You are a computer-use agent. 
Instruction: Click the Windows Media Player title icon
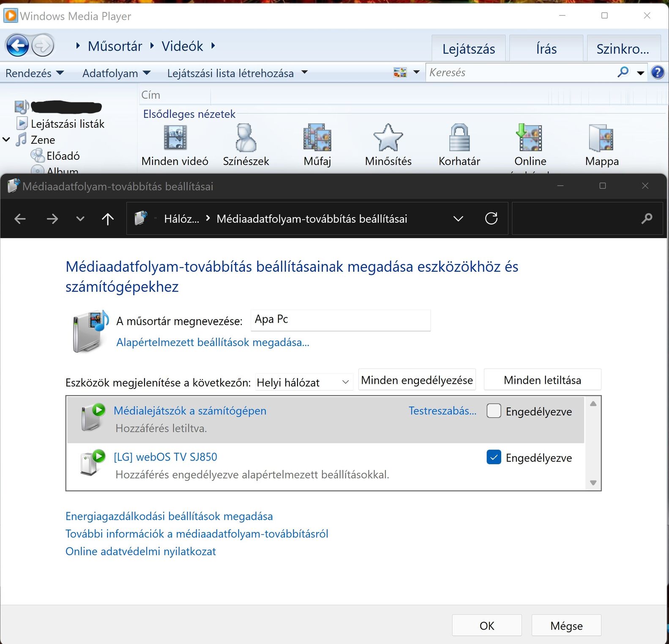[x=11, y=16]
